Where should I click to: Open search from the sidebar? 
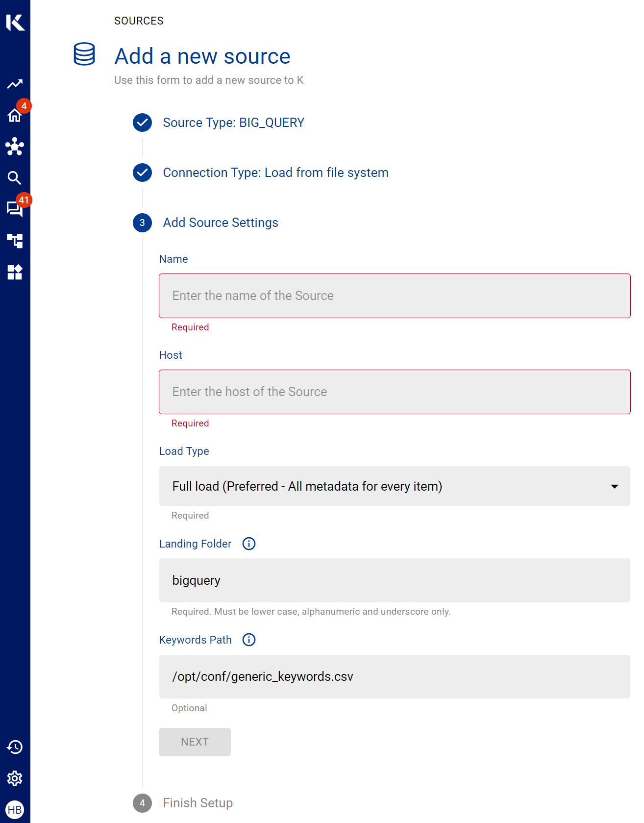tap(15, 178)
